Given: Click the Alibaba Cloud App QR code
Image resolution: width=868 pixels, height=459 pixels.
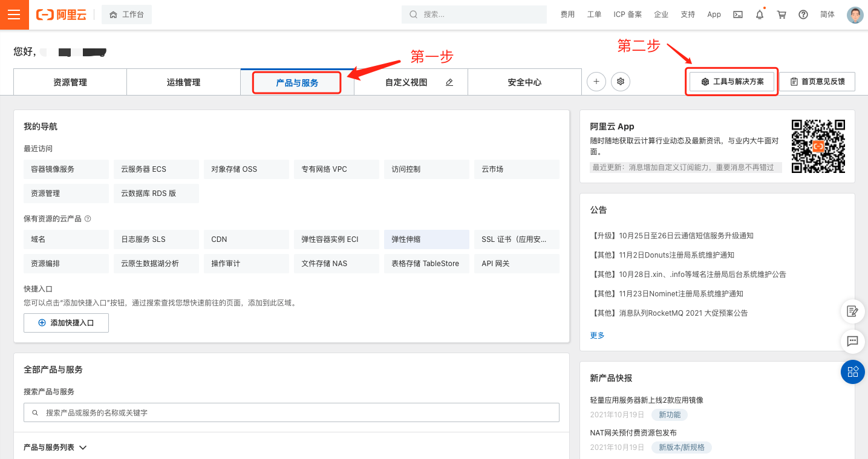Looking at the screenshot, I should [x=818, y=146].
